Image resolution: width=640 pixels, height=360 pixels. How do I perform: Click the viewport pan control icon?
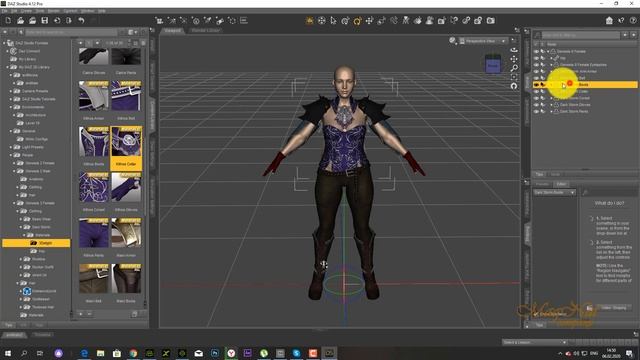pos(514,59)
